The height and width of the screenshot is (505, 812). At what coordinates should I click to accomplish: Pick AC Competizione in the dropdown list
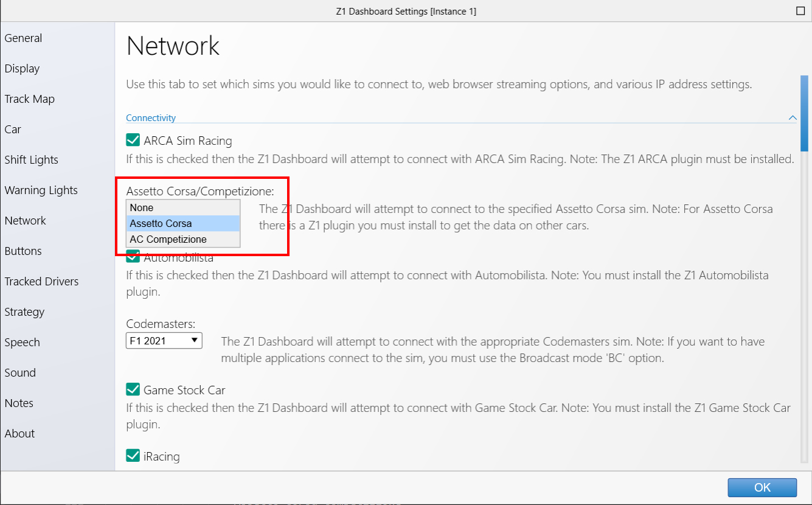[183, 240]
